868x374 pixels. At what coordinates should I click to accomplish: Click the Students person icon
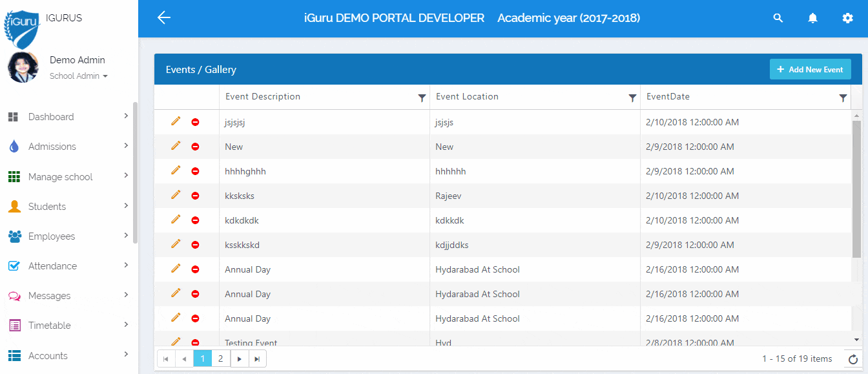(14, 207)
